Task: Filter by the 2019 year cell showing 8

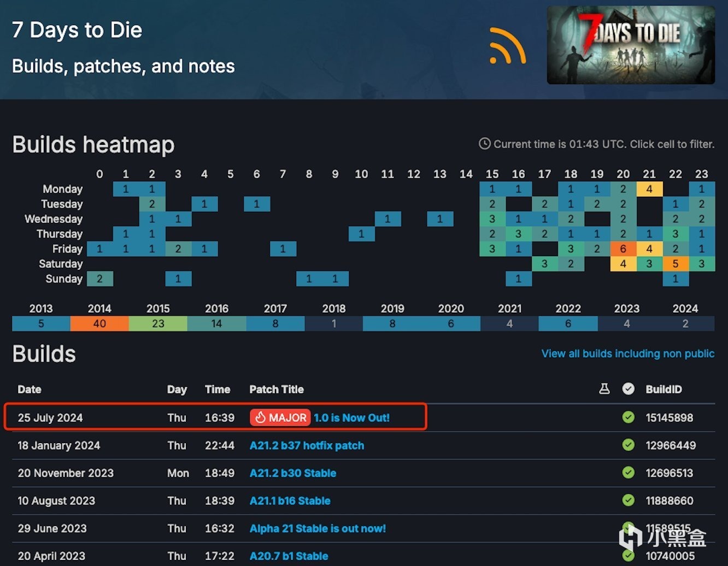Action: (392, 323)
